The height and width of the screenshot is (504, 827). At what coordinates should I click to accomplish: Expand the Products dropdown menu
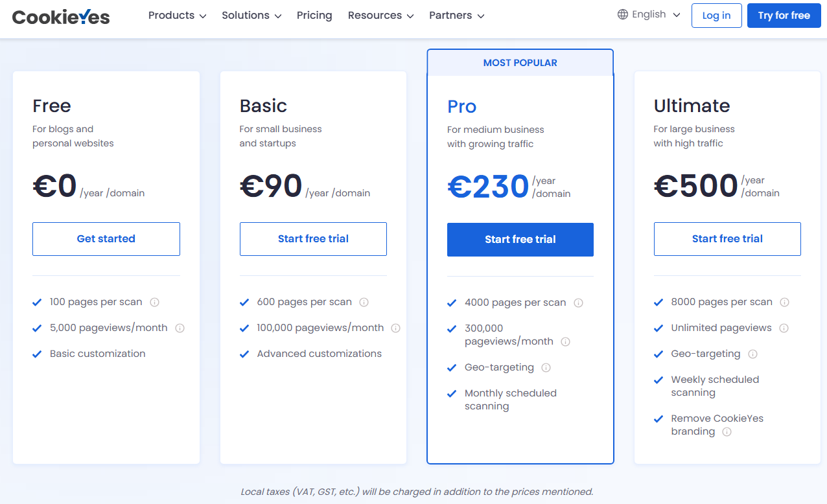tap(177, 16)
